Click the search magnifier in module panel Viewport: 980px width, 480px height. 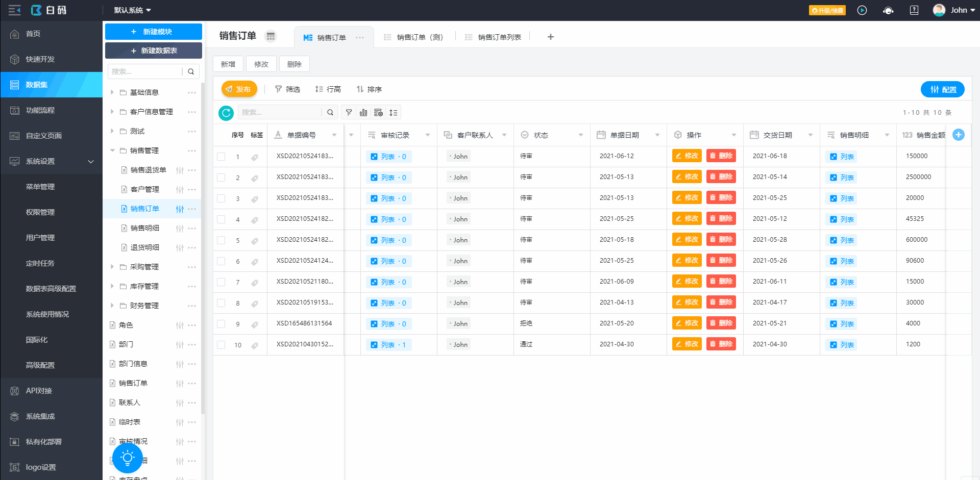click(191, 71)
